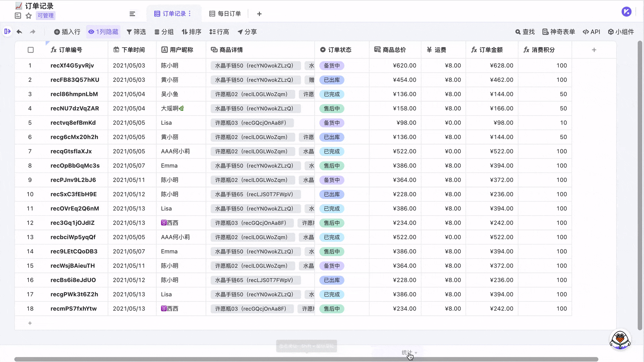Open the 订单记录 tab options menu
Viewport: 644px width, 362px height.
click(190, 14)
